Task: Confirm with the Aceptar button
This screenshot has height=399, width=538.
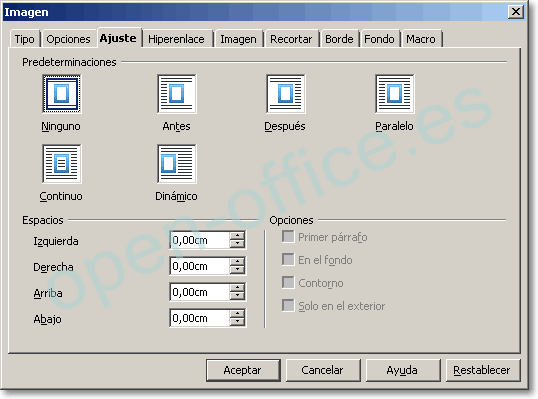Action: (243, 370)
